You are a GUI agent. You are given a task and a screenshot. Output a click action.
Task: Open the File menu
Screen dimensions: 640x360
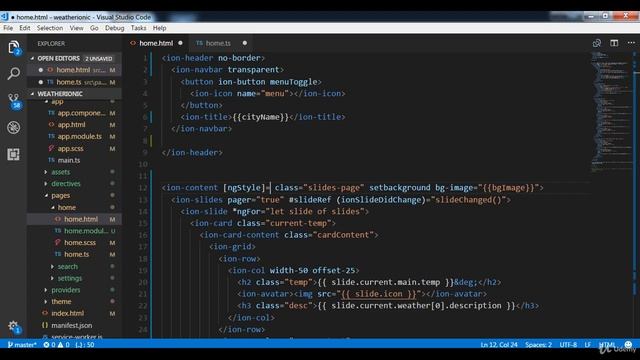coord(8,28)
